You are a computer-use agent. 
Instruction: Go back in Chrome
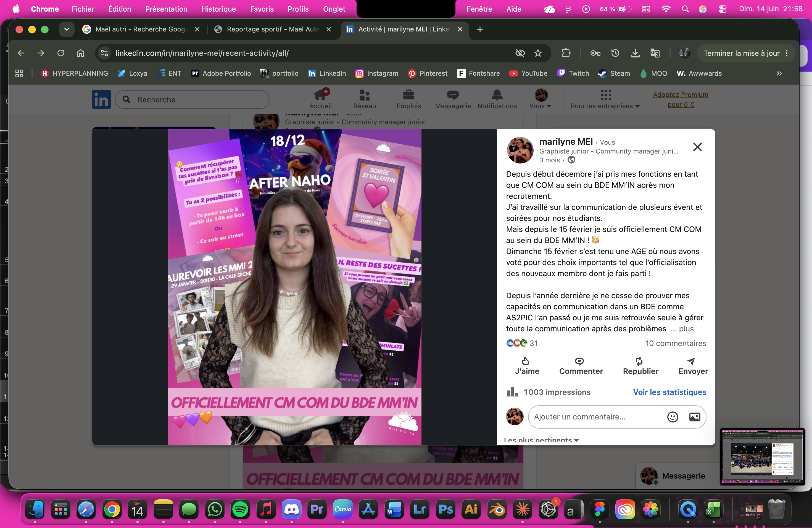[21, 53]
